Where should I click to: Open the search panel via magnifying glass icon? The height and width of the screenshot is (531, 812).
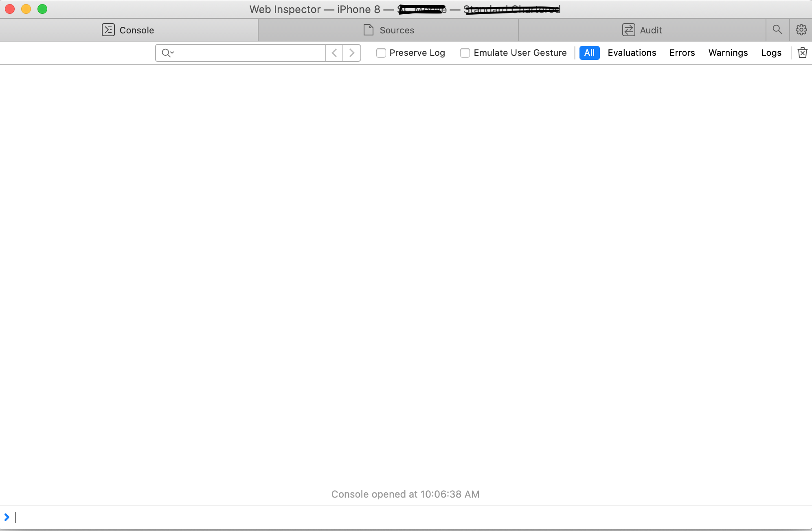777,30
